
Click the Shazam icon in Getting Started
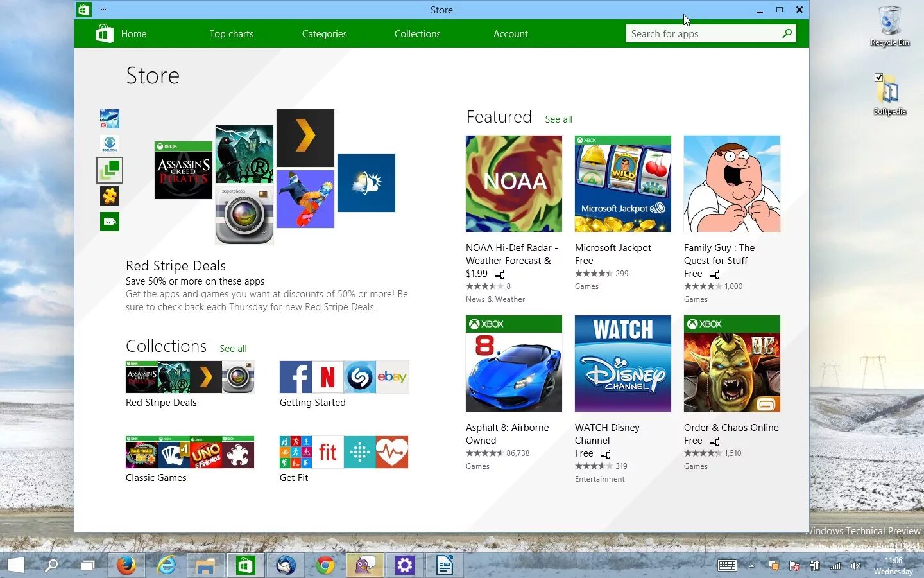[360, 377]
